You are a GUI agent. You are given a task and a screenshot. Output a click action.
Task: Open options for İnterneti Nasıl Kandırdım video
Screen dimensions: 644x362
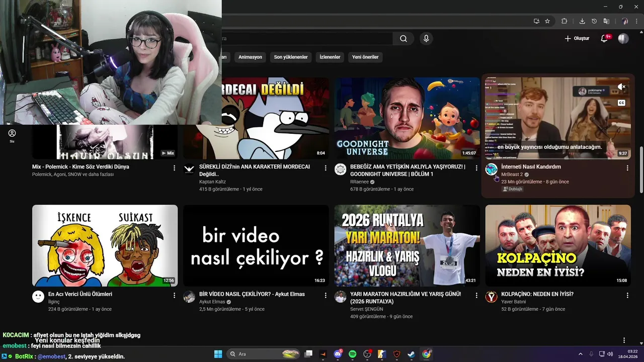click(x=627, y=168)
